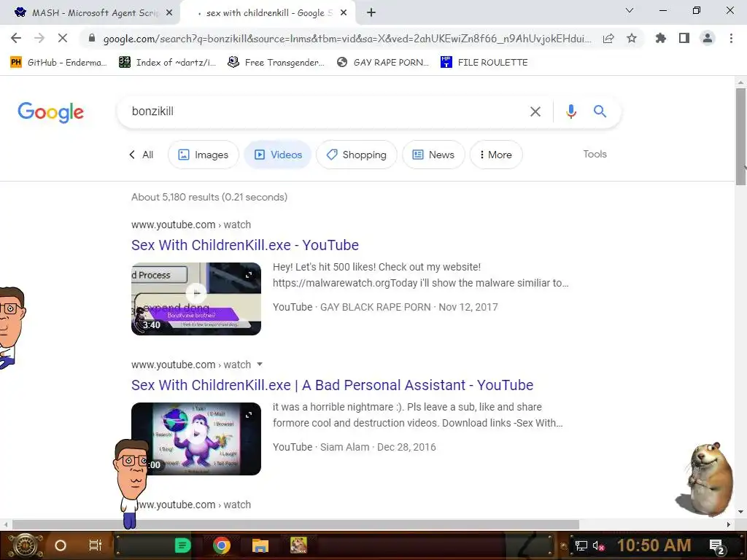Open Task View on the taskbar
The image size is (747, 560).
(x=96, y=545)
